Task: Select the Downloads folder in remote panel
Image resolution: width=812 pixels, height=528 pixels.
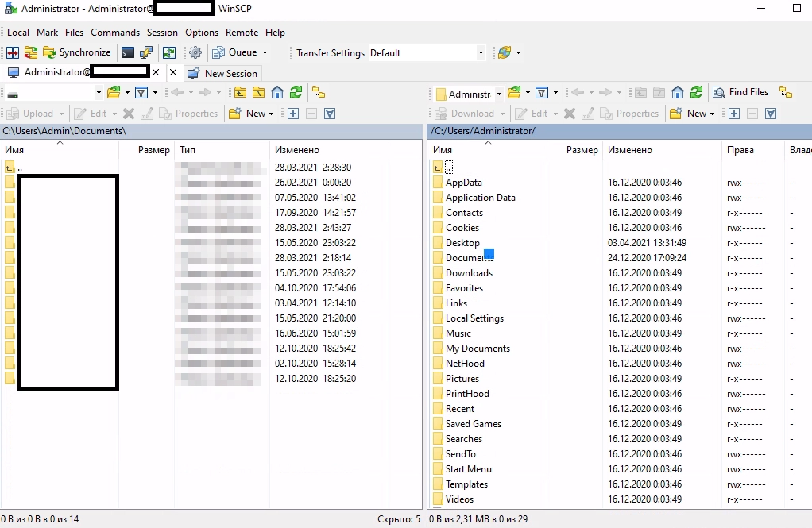Action: (x=469, y=273)
